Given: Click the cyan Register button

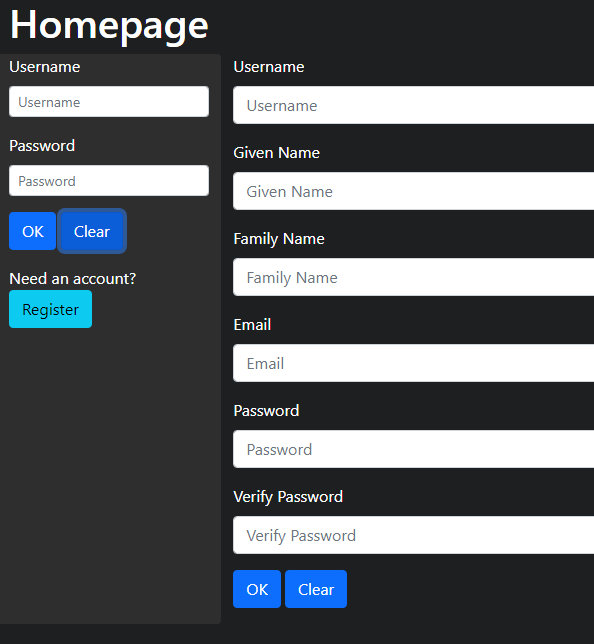Looking at the screenshot, I should tap(51, 309).
